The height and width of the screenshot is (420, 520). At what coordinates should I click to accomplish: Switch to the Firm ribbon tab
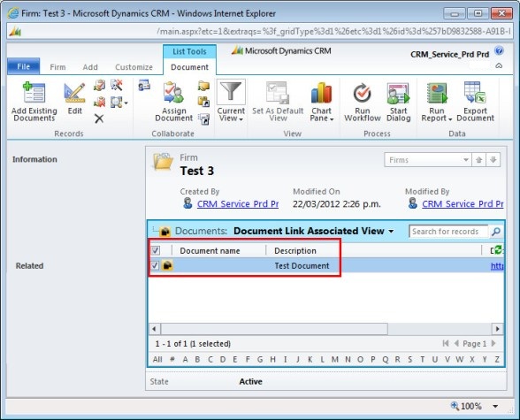[x=57, y=67]
